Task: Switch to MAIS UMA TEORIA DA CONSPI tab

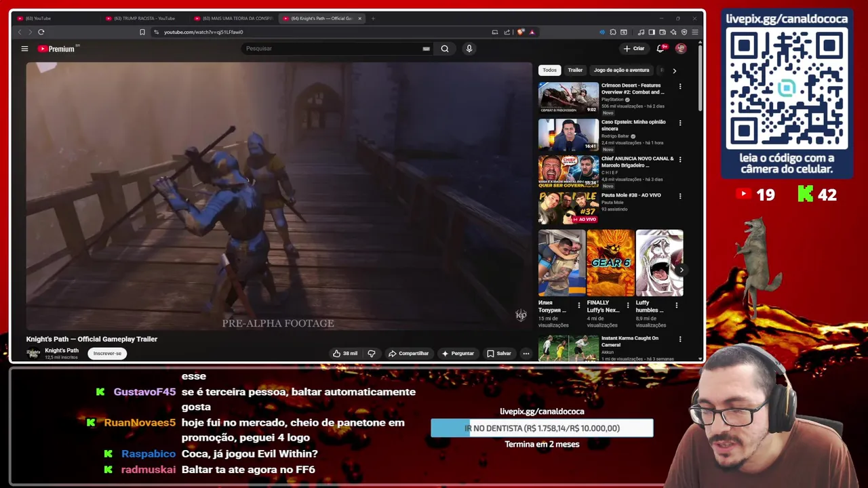Action: click(x=233, y=18)
